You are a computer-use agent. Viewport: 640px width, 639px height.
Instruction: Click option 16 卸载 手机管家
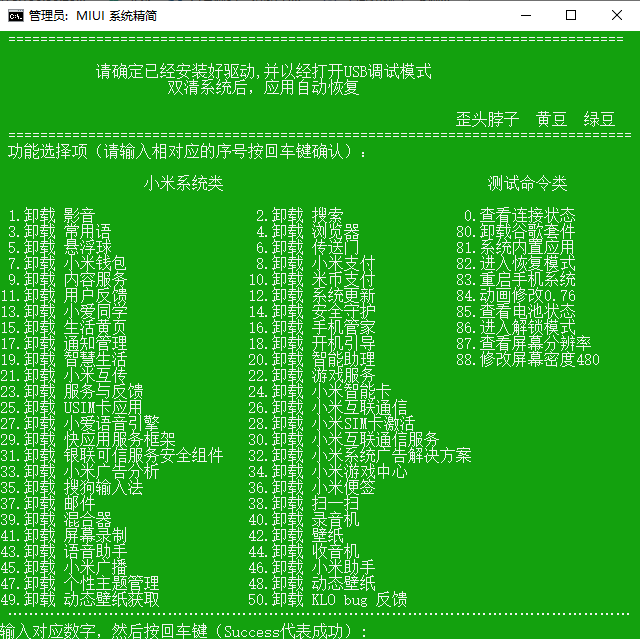tap(312, 328)
